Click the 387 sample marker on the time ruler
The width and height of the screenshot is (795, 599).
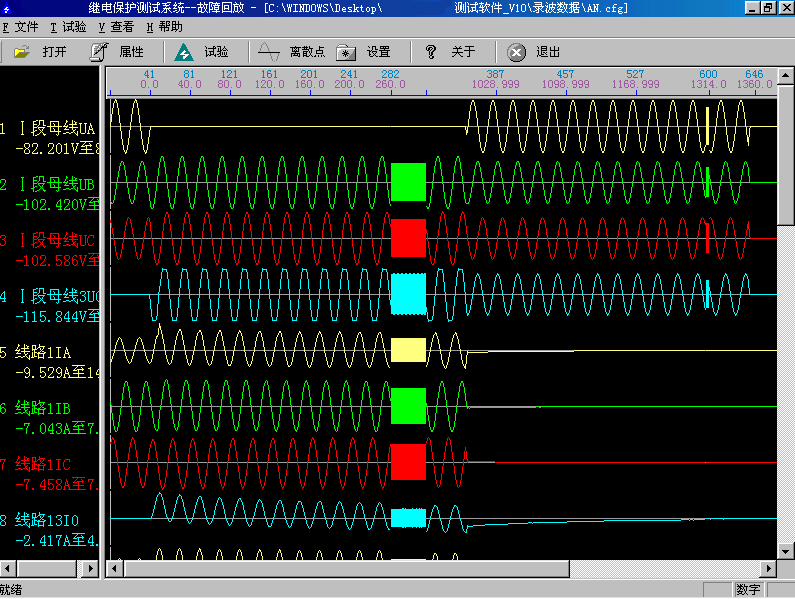tap(495, 75)
